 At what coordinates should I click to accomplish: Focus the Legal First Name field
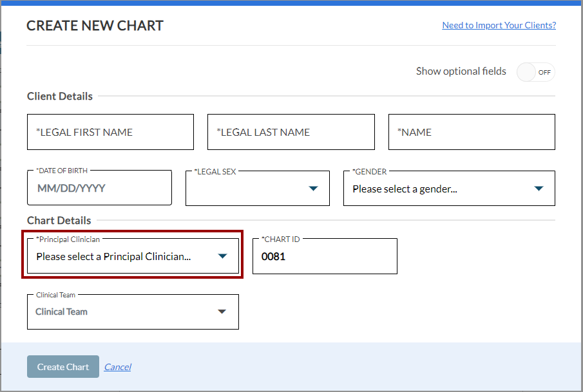[x=110, y=132]
